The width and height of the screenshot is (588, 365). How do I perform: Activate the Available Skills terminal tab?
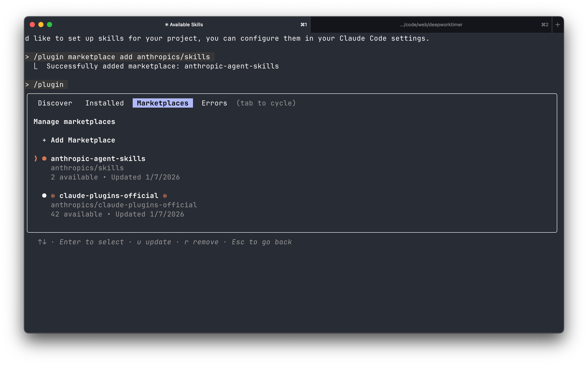(x=184, y=25)
